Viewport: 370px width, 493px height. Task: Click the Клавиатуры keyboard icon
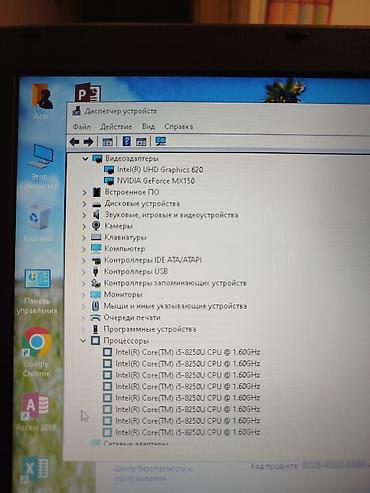(x=96, y=237)
